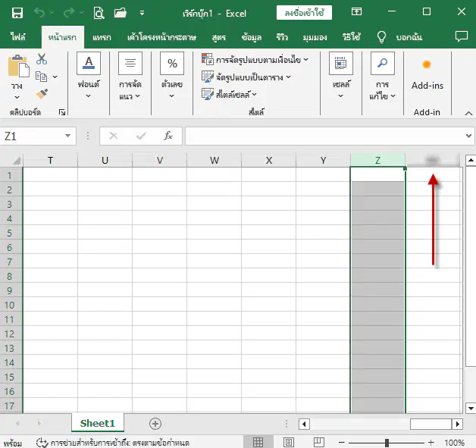Click the Copy icon
This screenshot has height=448, width=476.
41,77
